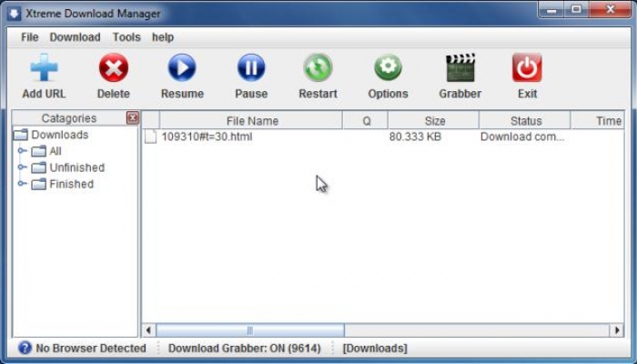Screen dimensions: 637x364
Task: Close the Catagories panel with the X
Action: tap(133, 118)
